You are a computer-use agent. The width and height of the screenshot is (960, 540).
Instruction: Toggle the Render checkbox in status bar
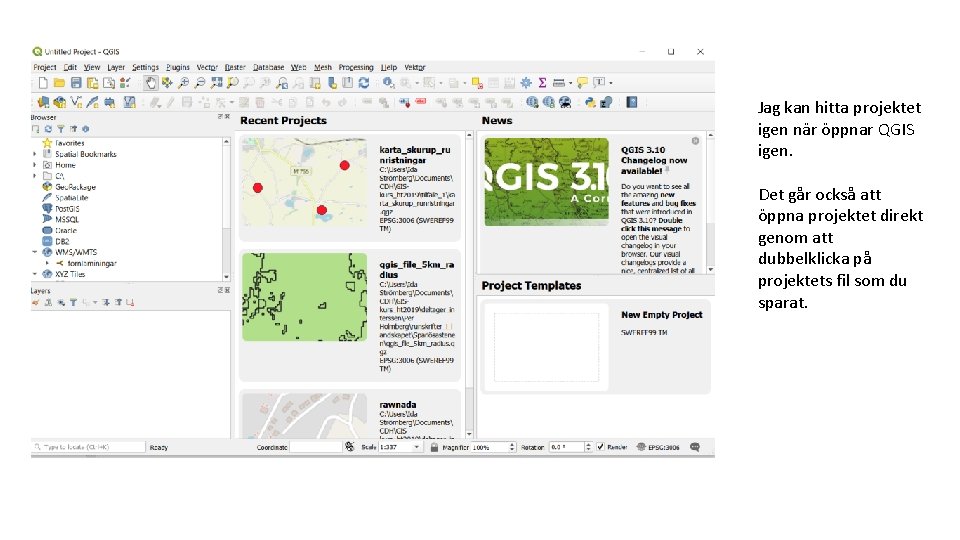coord(601,447)
